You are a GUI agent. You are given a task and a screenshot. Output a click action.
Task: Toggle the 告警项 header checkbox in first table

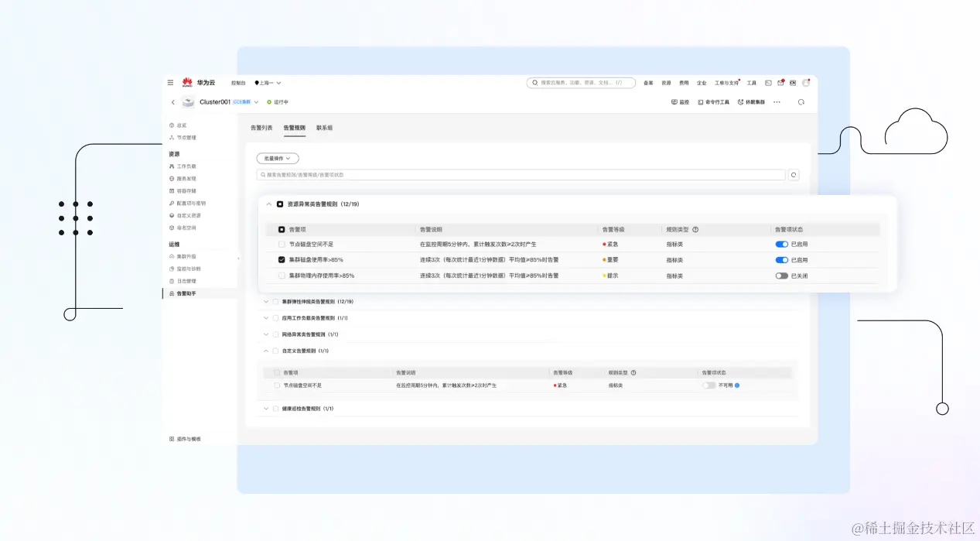pyautogui.click(x=282, y=230)
